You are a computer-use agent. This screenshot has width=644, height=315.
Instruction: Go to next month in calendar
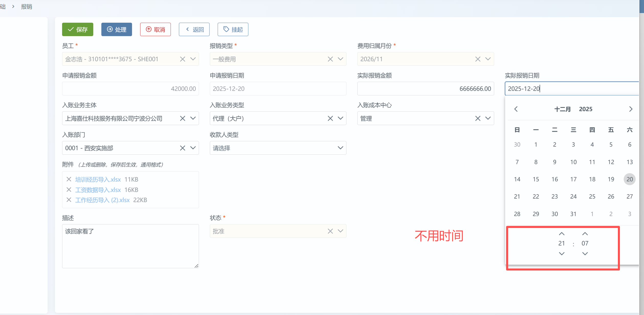631,109
